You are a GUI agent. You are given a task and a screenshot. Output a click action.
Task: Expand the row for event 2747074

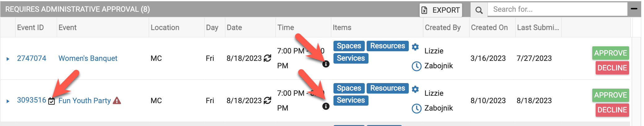click(8, 59)
